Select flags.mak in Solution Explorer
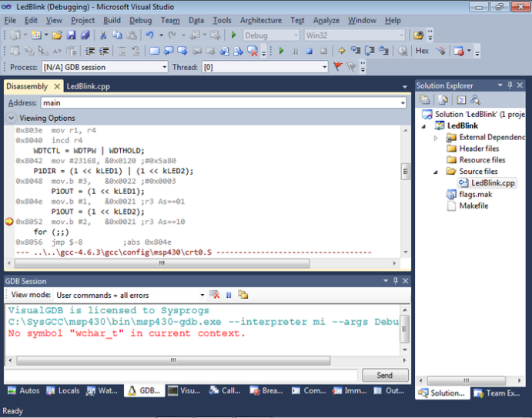The width and height of the screenshot is (532, 418). (470, 195)
